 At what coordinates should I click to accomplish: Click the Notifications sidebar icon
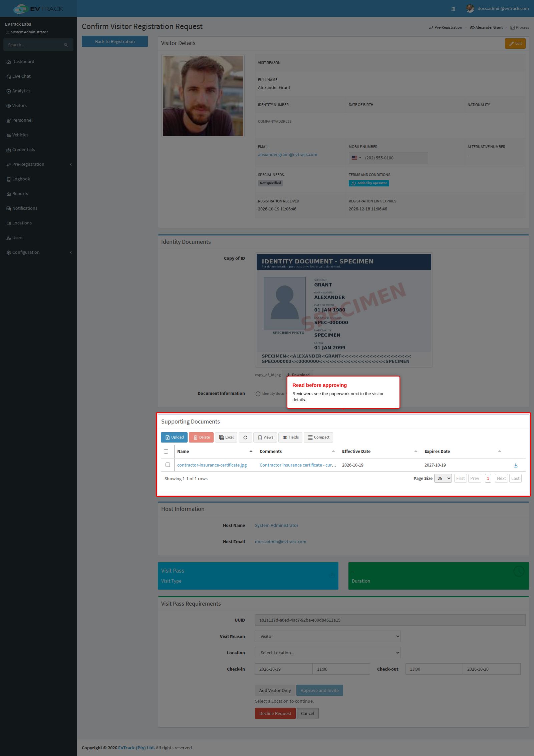tap(9, 209)
